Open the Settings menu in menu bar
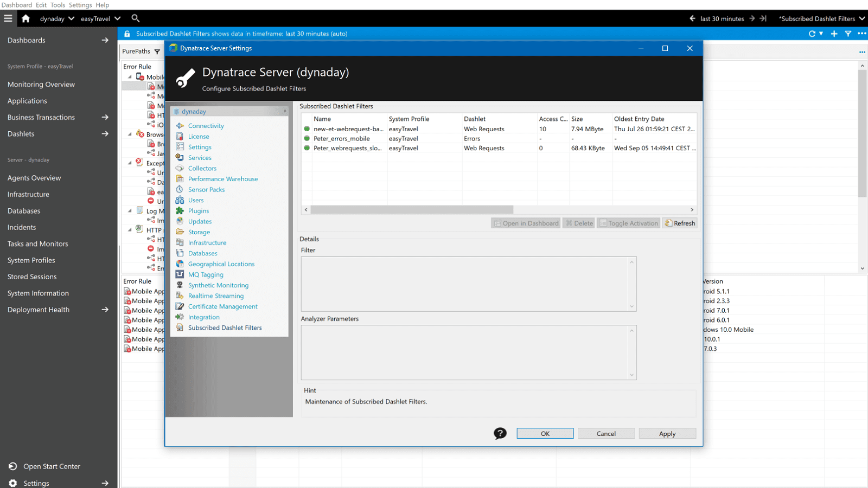Viewport: 868px width, 488px height. (80, 5)
